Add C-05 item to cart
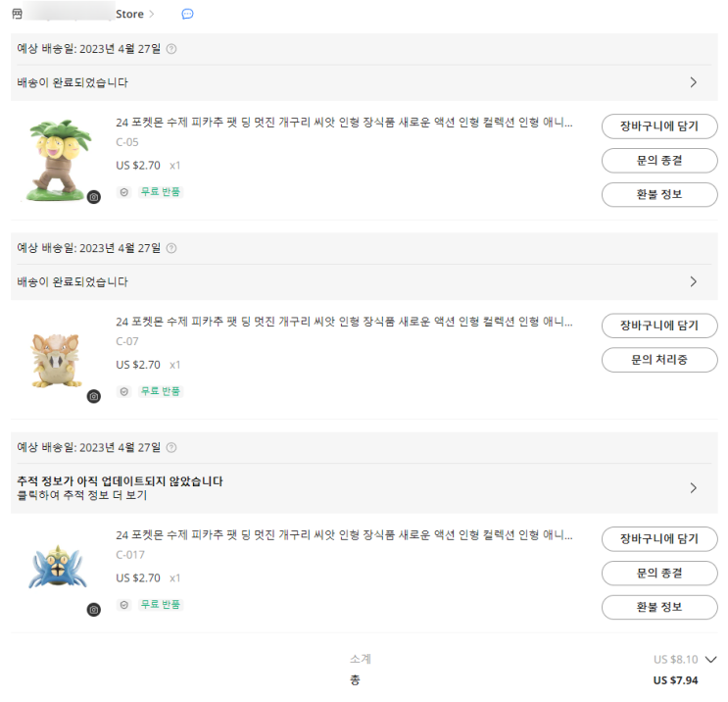 [x=659, y=125]
